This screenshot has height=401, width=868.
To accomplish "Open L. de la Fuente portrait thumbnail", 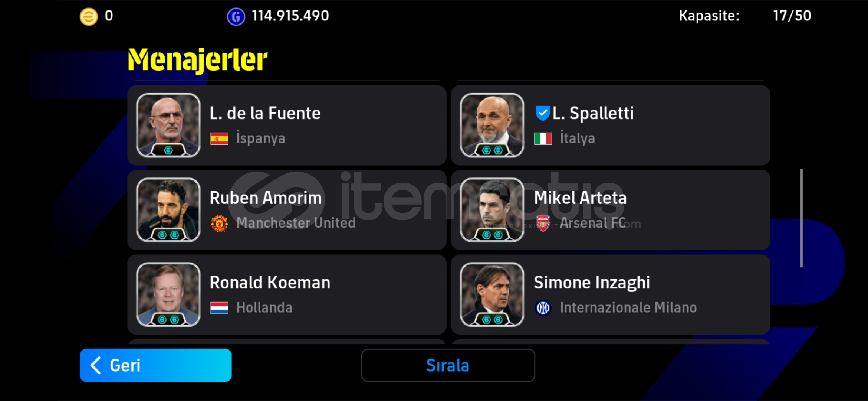I will click(x=168, y=125).
